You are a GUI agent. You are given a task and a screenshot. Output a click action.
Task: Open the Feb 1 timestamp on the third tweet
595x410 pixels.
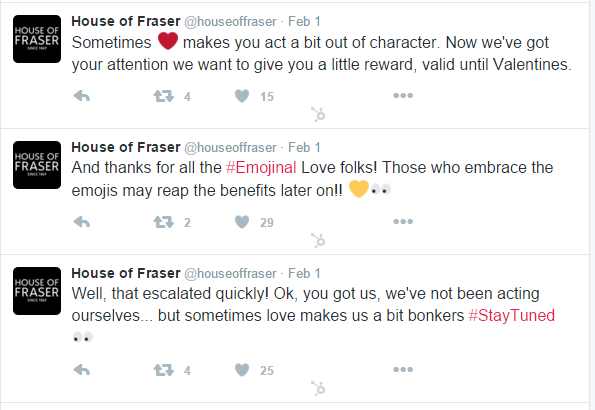304,273
